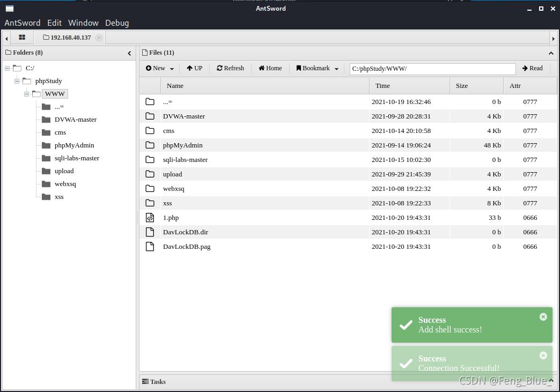Select phpStudy folder in tree
The height and width of the screenshot is (392, 560).
(x=49, y=81)
